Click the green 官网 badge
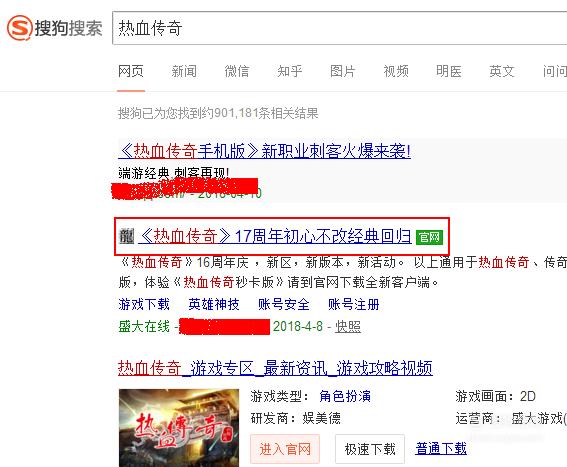Viewport: 567px width, 467px height. pyautogui.click(x=429, y=237)
